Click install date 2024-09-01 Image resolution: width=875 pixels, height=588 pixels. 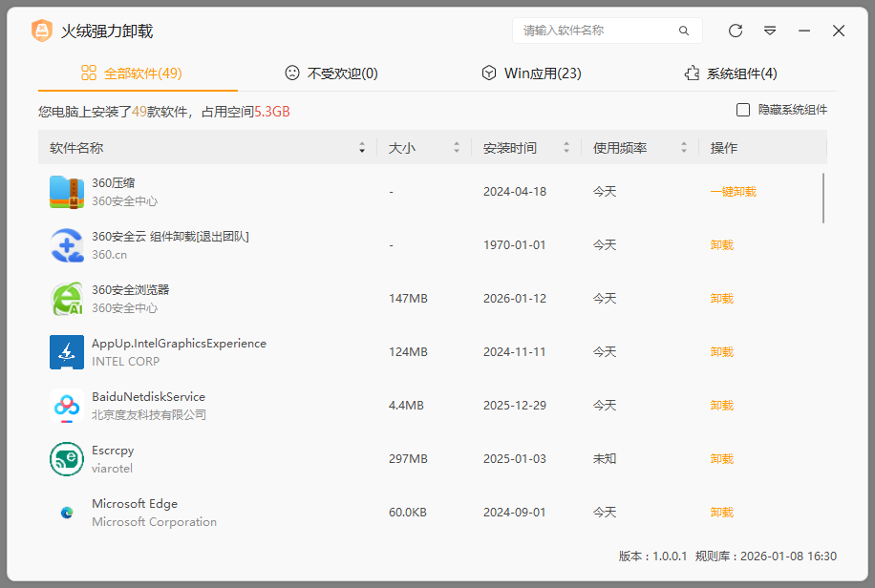pos(515,513)
